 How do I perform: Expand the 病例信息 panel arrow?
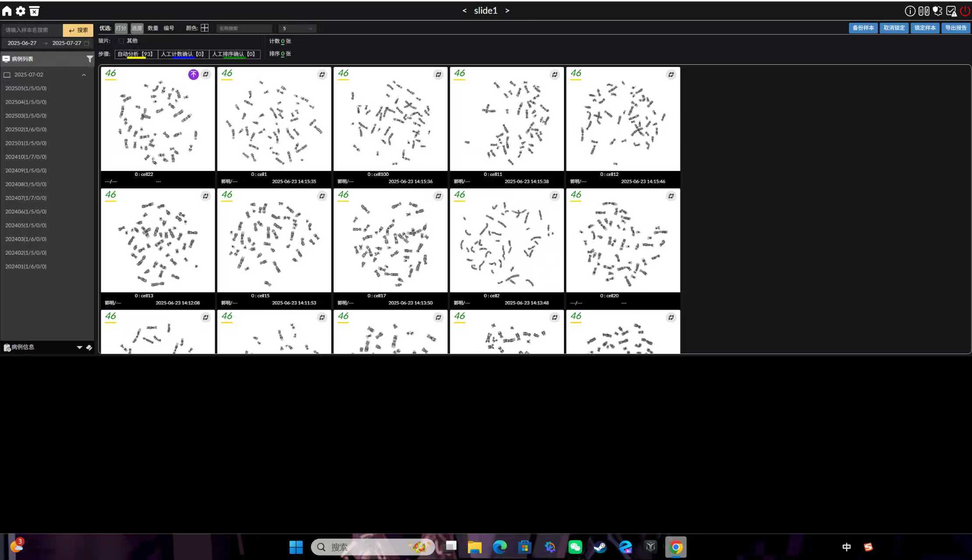click(79, 347)
